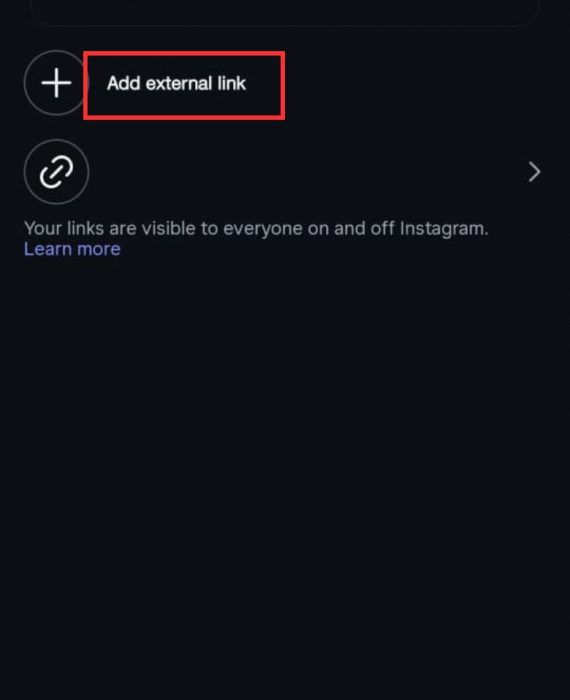Follow the blue Learn more hyperlink
Viewport: 570px width, 700px height.
click(x=72, y=249)
